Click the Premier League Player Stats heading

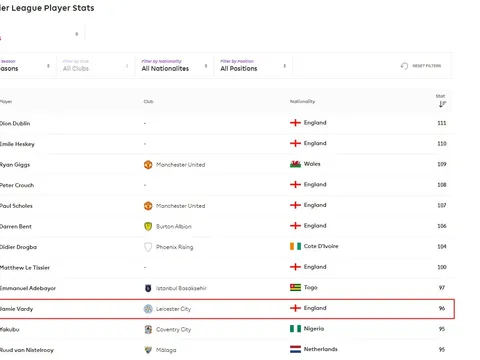(x=47, y=8)
